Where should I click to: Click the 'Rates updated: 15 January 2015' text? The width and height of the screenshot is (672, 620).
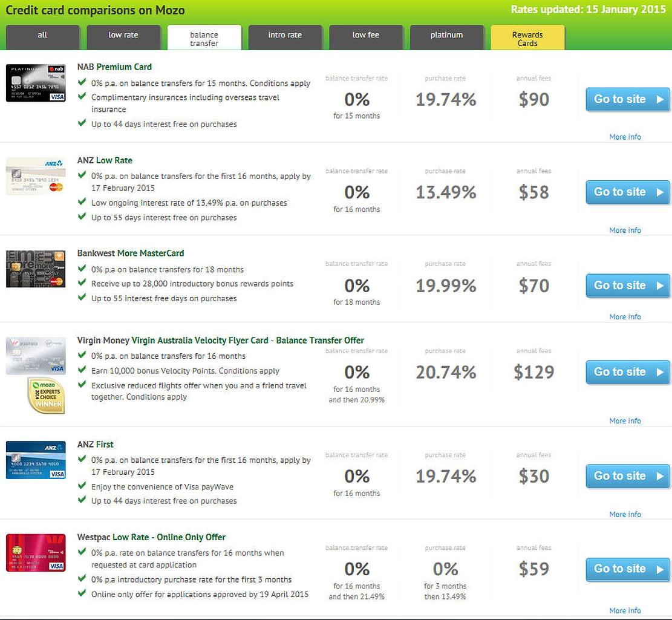(588, 10)
